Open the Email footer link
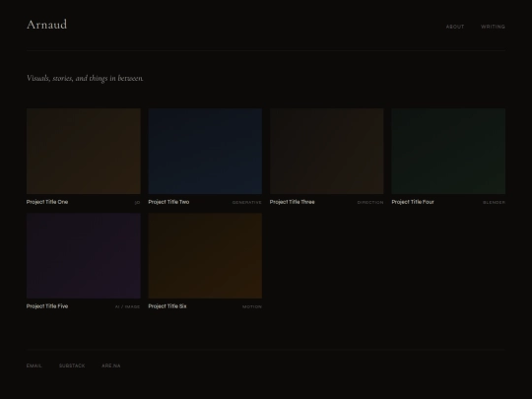This screenshot has width=532, height=399. click(x=34, y=366)
